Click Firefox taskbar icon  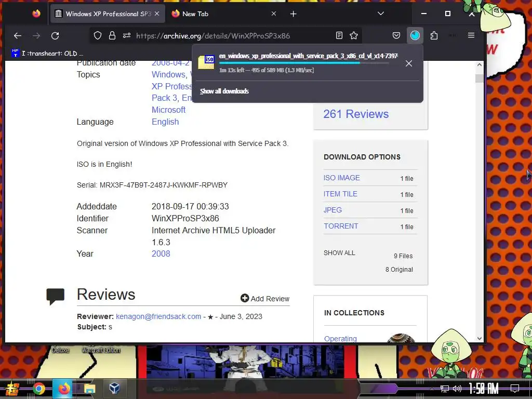pyautogui.click(x=63, y=389)
